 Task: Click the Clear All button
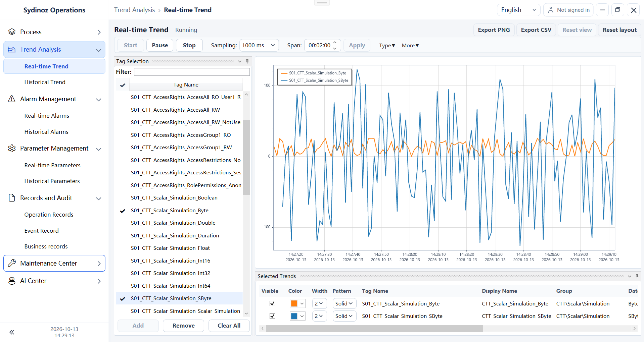coord(229,326)
